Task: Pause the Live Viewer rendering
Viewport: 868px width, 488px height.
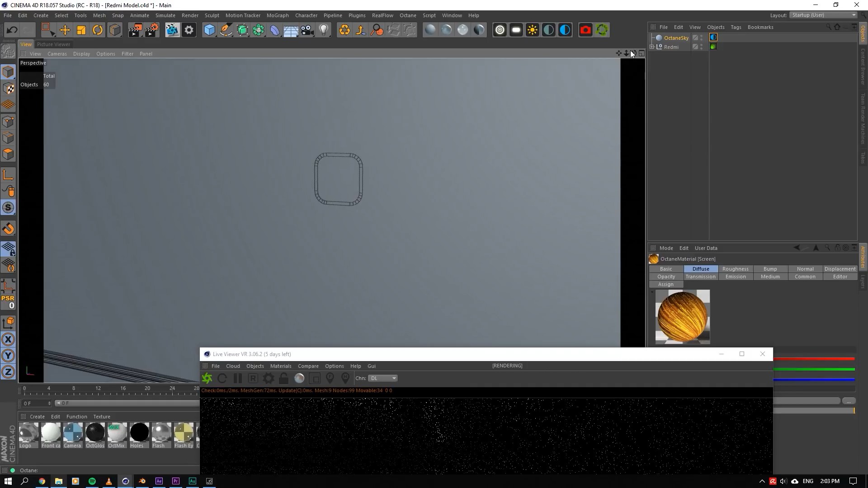Action: coord(238,379)
